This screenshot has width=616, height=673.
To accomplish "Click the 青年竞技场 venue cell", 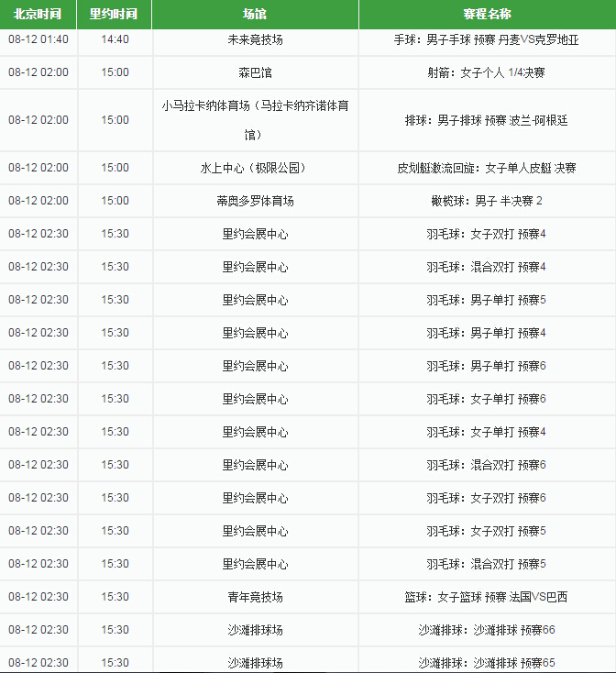I will click(255, 597).
